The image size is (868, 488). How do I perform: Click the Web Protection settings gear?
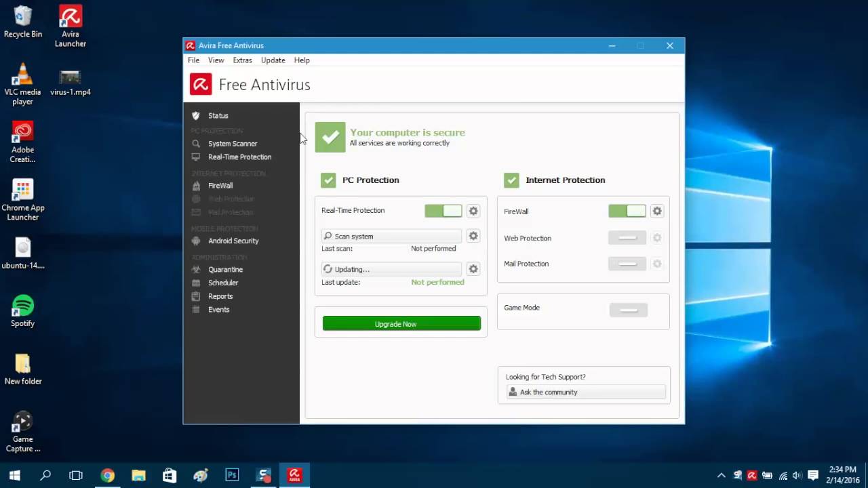click(657, 238)
